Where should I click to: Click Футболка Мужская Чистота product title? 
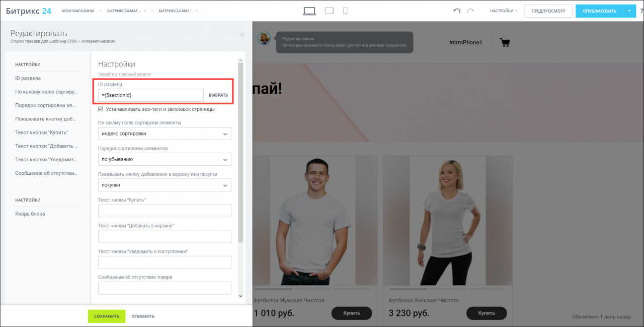pos(289,300)
